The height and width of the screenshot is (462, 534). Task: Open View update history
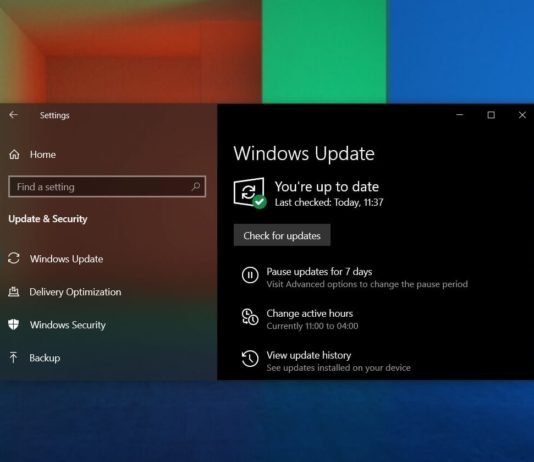(309, 355)
